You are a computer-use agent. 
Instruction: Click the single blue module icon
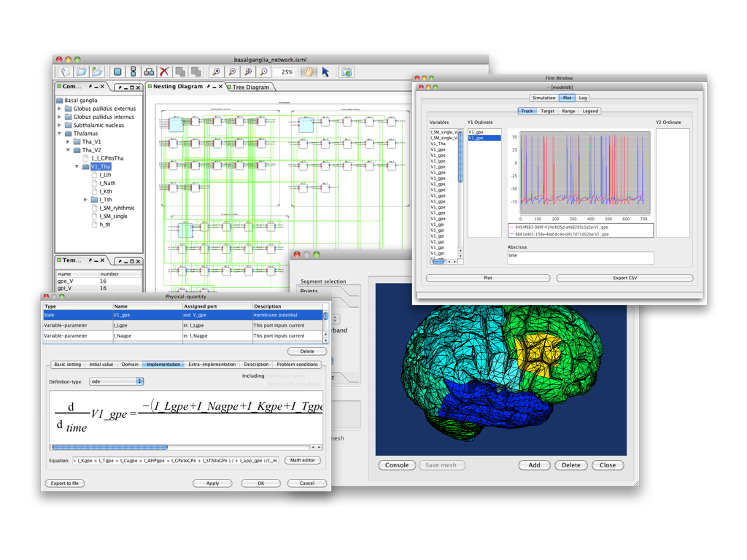[117, 72]
